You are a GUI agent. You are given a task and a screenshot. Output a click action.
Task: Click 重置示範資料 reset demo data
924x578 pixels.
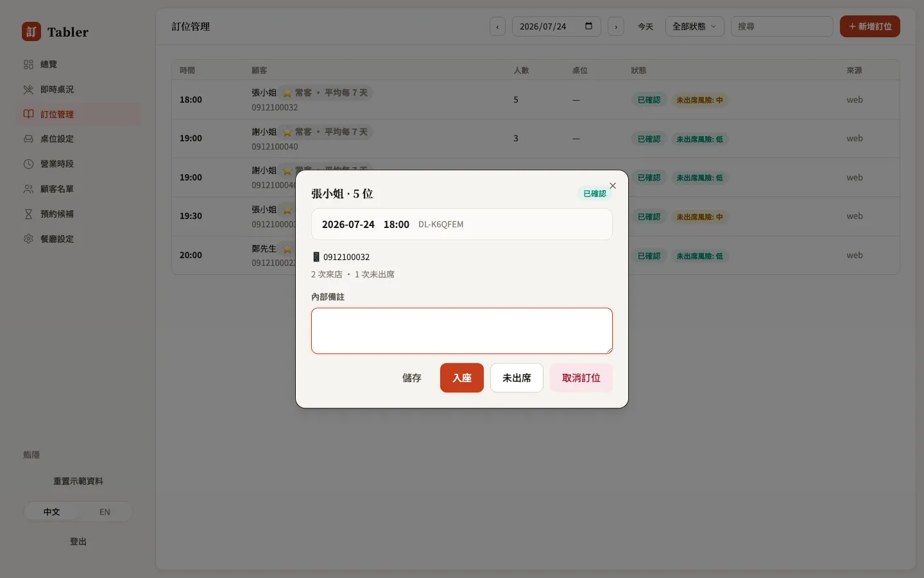pyautogui.click(x=78, y=481)
